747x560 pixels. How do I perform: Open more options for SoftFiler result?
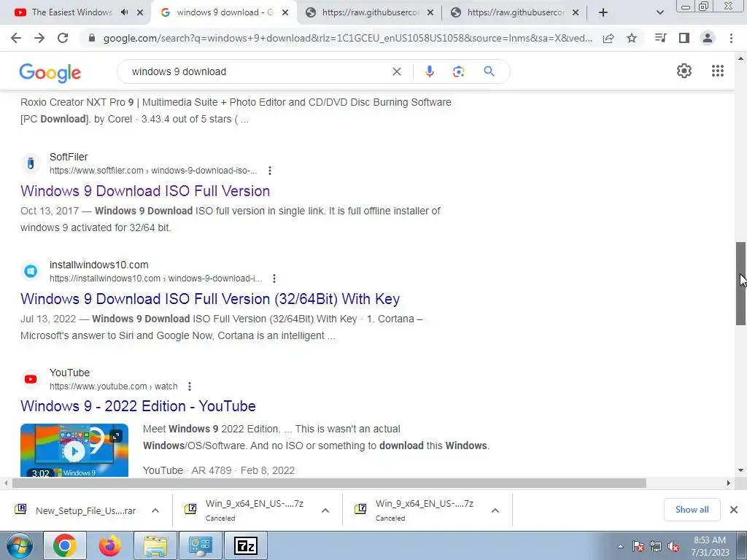(270, 171)
